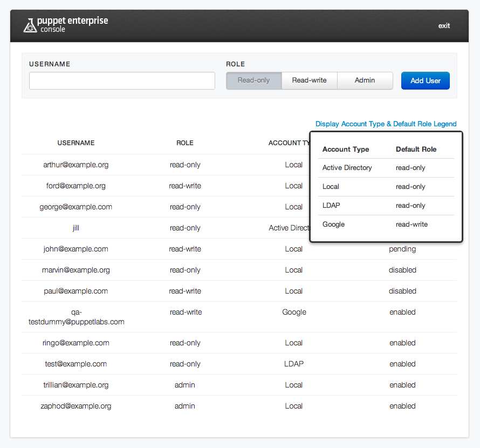The width and height of the screenshot is (480, 448).
Task: Select the qa-testdummy@puppetlabs.com user
Action: 76,317
